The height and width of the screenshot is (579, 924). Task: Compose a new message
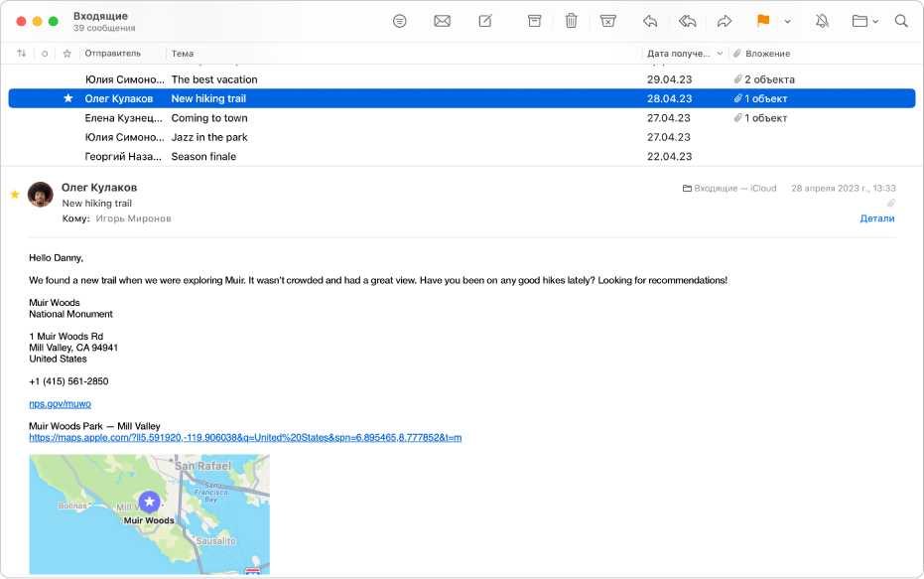point(485,21)
